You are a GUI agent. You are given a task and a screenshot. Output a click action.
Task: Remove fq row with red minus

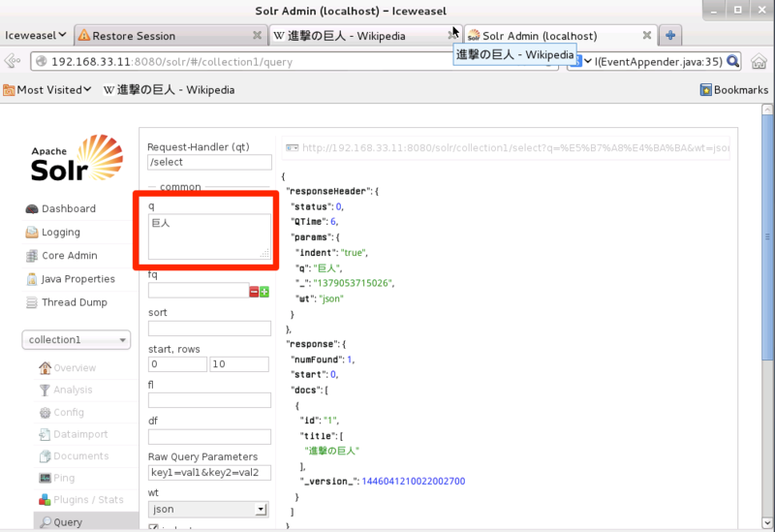[254, 292]
